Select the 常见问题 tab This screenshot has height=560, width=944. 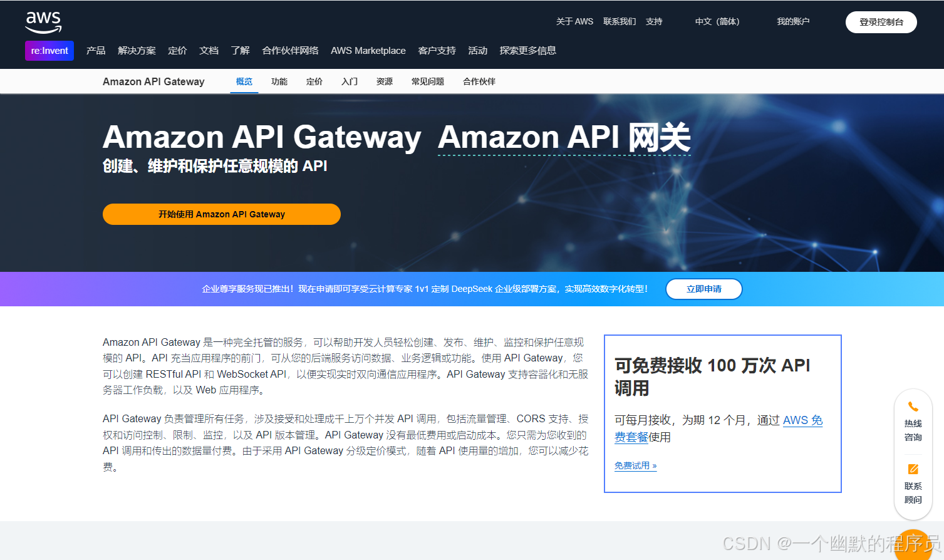(428, 82)
